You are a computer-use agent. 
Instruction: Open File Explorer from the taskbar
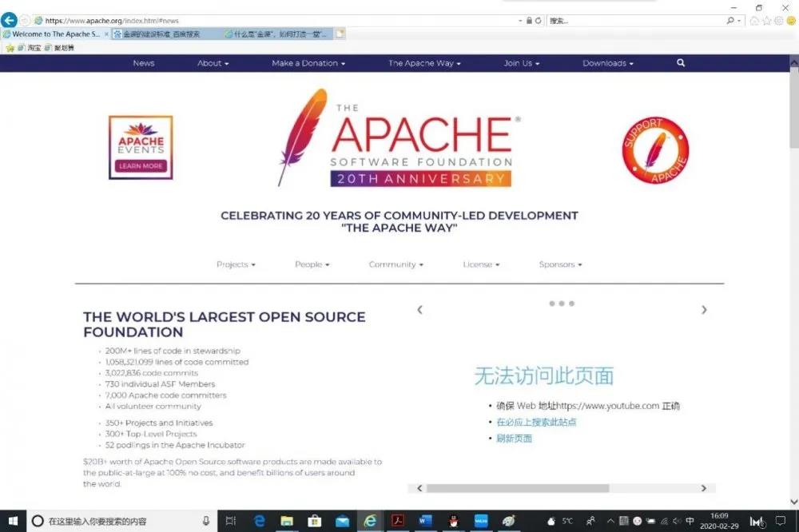coord(287,521)
